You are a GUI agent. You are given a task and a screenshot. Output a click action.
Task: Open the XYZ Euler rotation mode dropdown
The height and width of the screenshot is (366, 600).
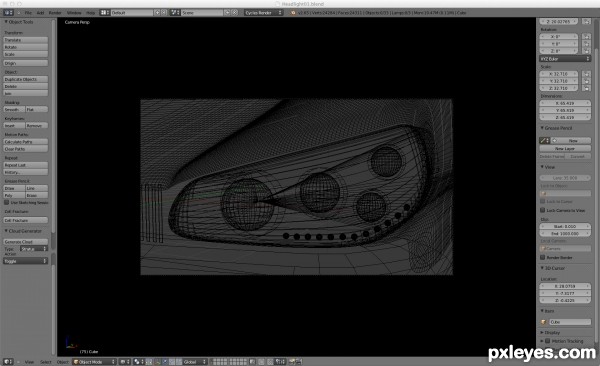565,59
